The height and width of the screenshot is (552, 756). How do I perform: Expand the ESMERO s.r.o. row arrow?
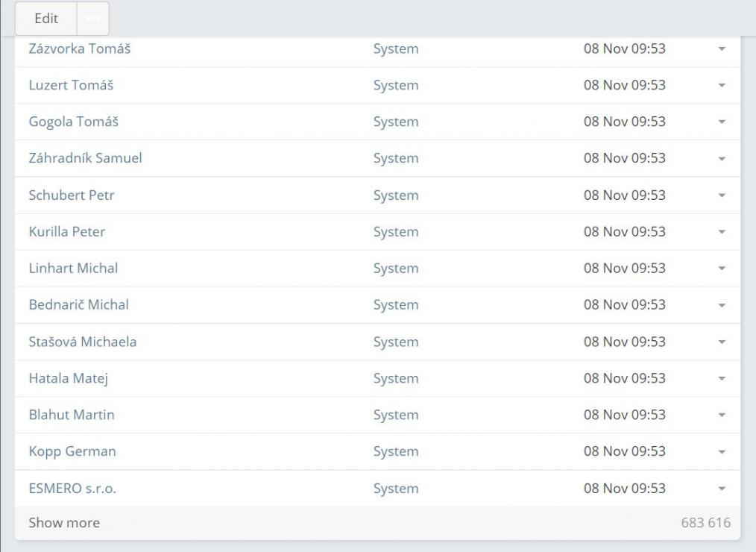pyautogui.click(x=722, y=489)
